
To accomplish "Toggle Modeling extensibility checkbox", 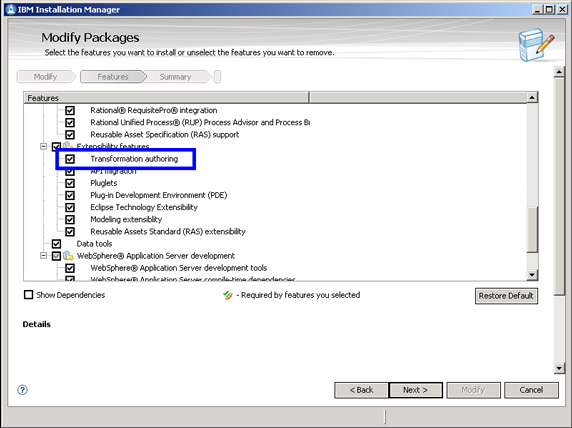I will (70, 219).
